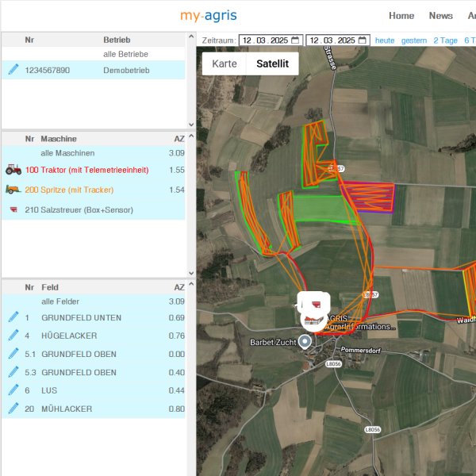The image size is (476, 476).
Task: Select the red Traktor machine icon
Action: click(x=13, y=170)
